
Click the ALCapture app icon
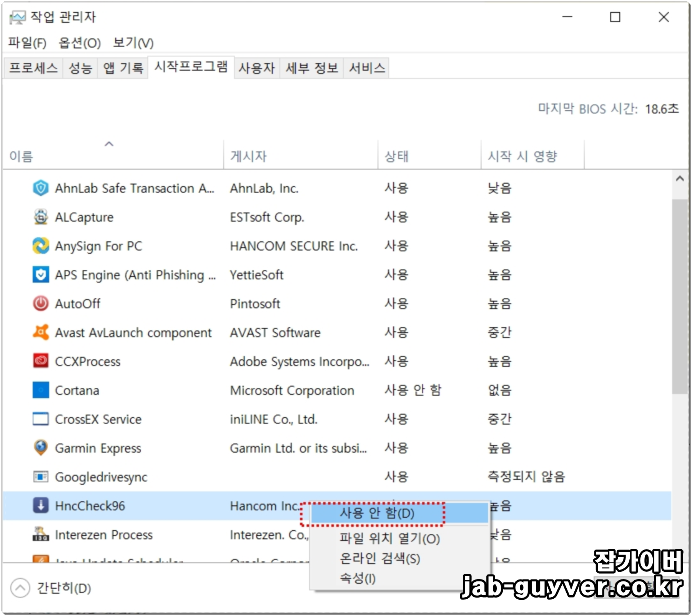pyautogui.click(x=41, y=217)
